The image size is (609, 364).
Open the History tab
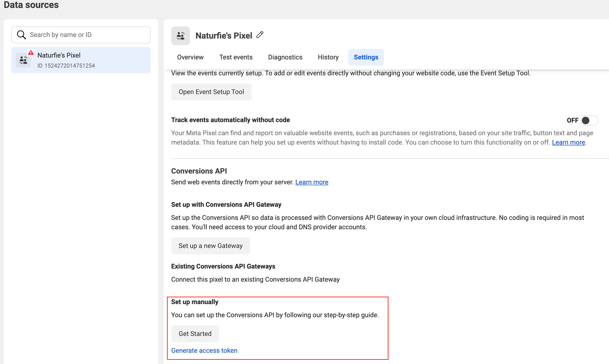(328, 57)
